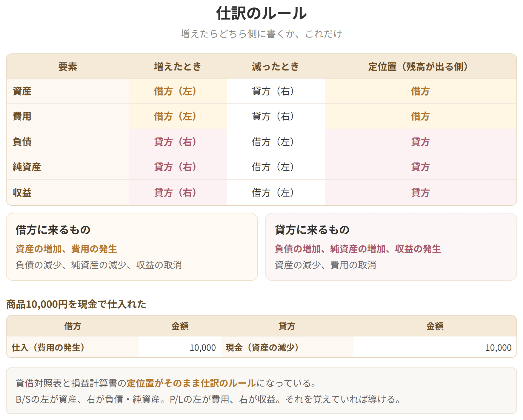Click the 定位置 value 借方 for 費用
523x420 pixels.
[421, 116]
